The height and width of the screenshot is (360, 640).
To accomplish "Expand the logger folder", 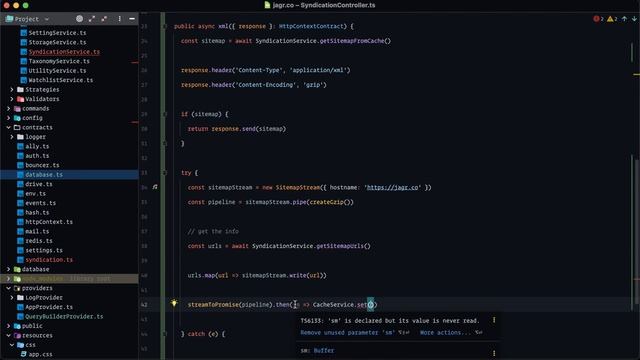I will [12, 137].
